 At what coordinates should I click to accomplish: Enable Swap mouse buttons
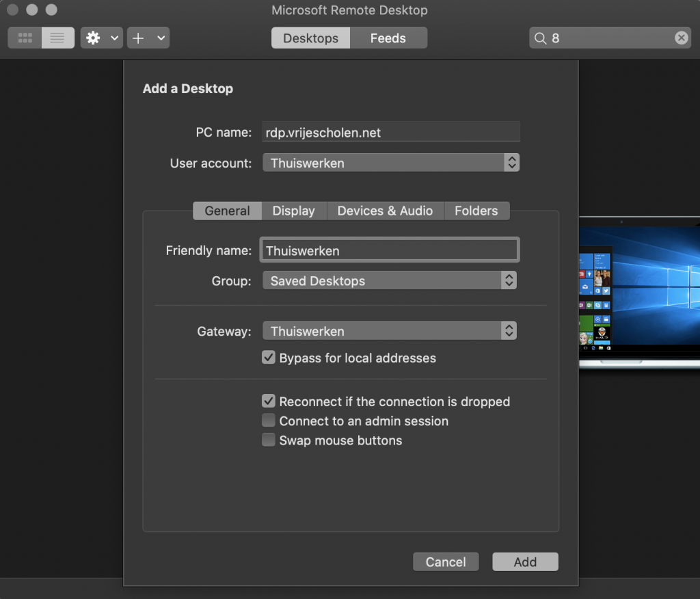pyautogui.click(x=268, y=440)
